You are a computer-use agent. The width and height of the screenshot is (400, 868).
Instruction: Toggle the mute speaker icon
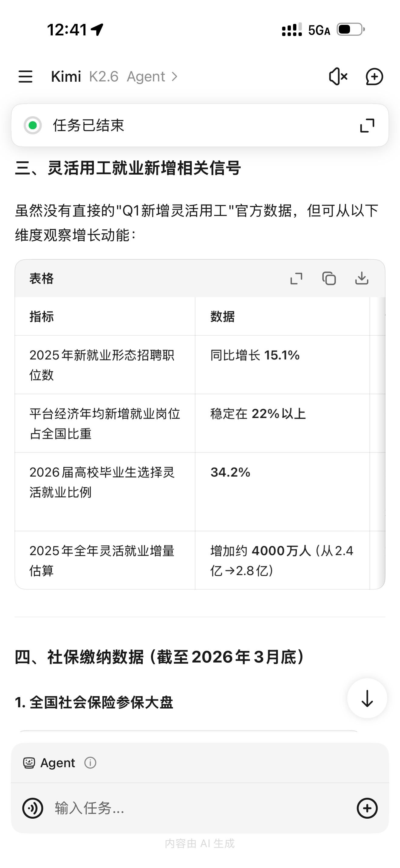pos(338,77)
